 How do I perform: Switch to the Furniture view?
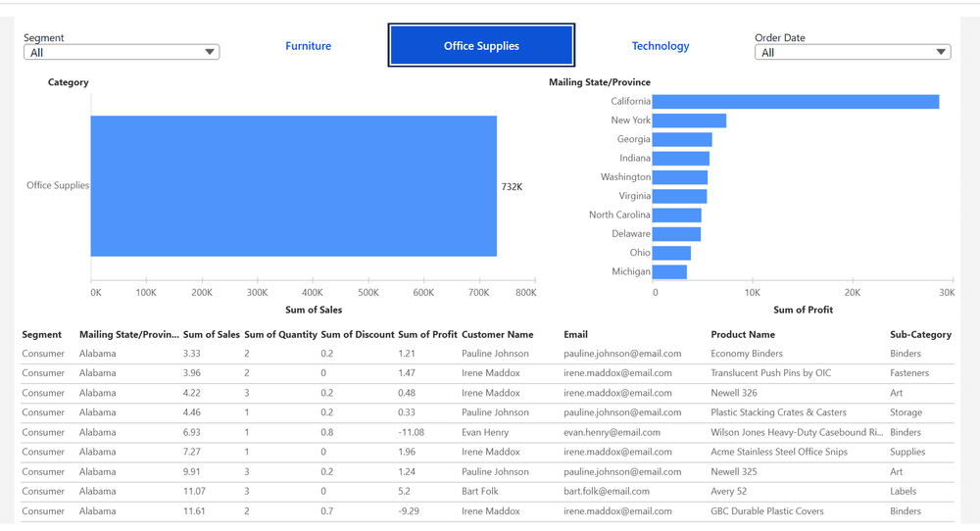coord(308,46)
